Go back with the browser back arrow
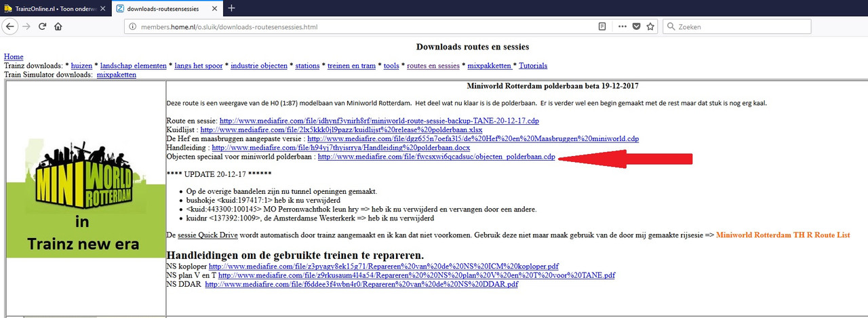Viewport: 868px width, 318px height. (x=9, y=26)
